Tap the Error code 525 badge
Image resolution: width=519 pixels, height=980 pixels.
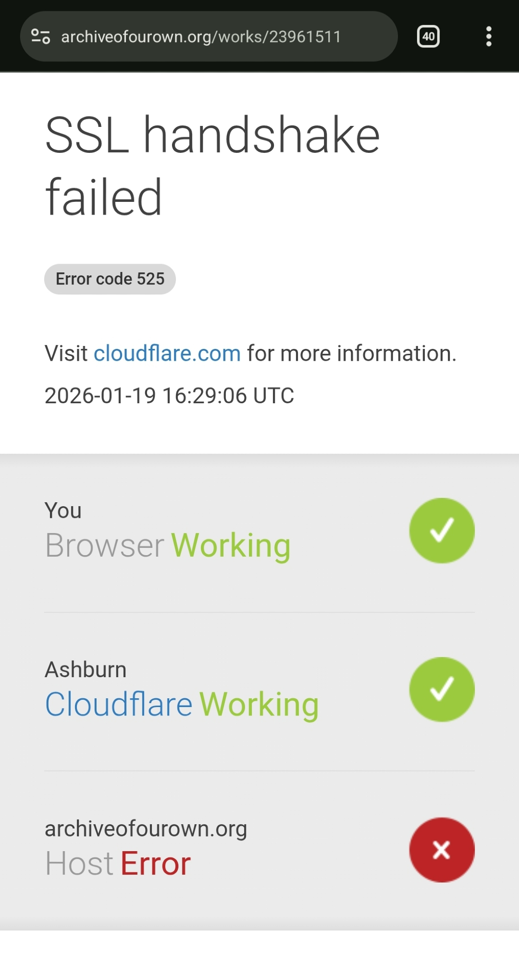click(110, 279)
